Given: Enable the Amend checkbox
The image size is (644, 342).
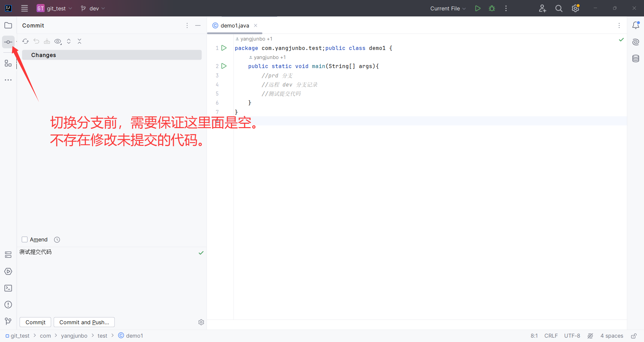Looking at the screenshot, I should [24, 239].
